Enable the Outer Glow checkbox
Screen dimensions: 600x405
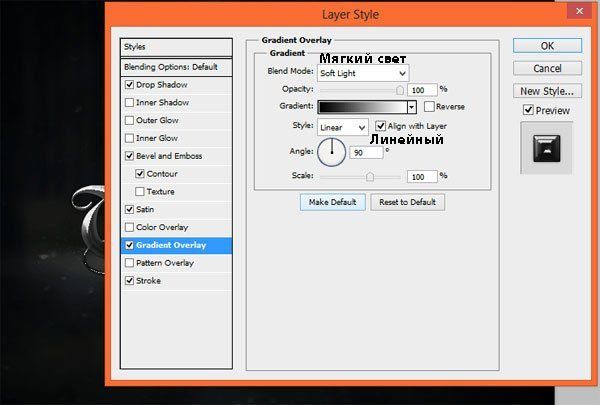click(x=129, y=120)
